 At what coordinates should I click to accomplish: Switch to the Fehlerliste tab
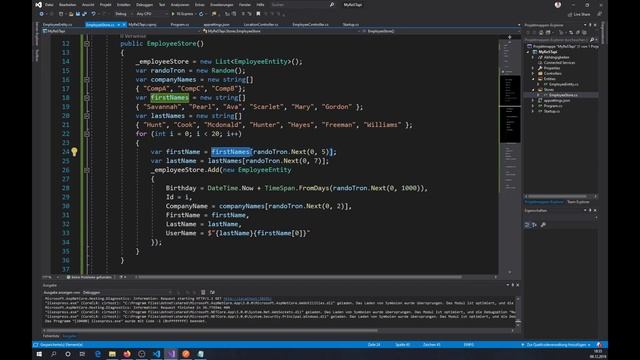click(x=51, y=336)
